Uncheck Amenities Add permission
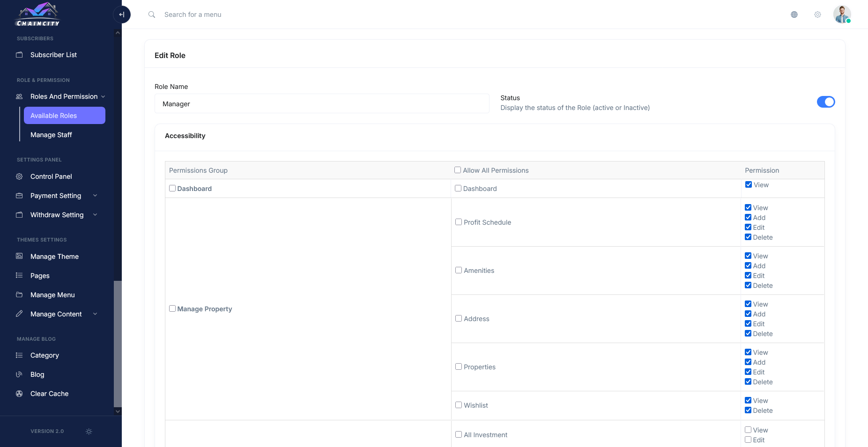The image size is (868, 447). click(x=748, y=265)
